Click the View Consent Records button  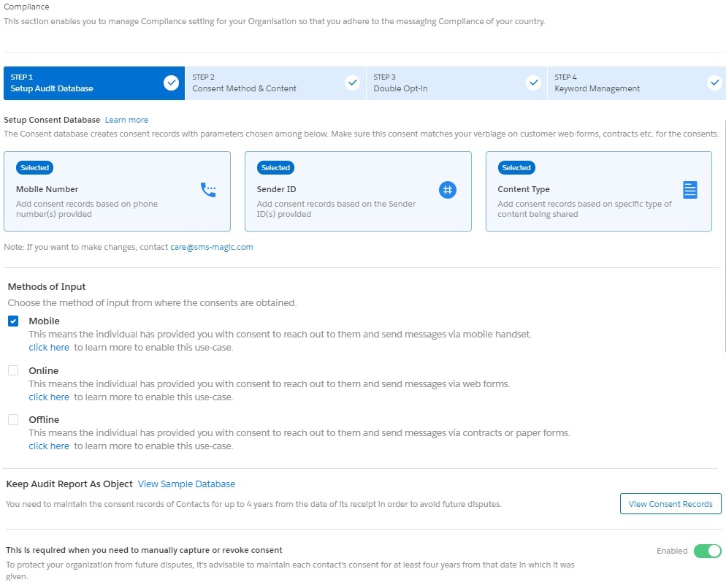coord(670,504)
